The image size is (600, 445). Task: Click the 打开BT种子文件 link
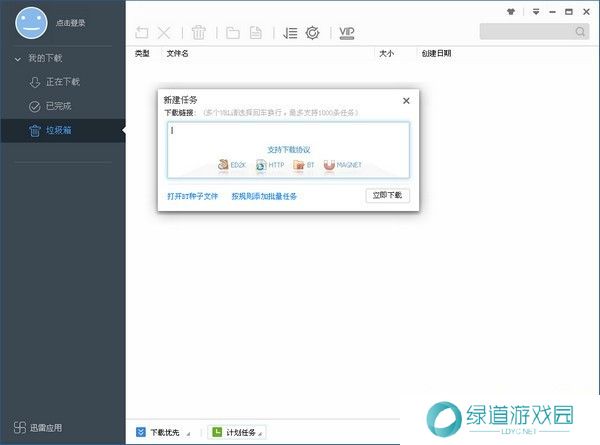(x=193, y=197)
